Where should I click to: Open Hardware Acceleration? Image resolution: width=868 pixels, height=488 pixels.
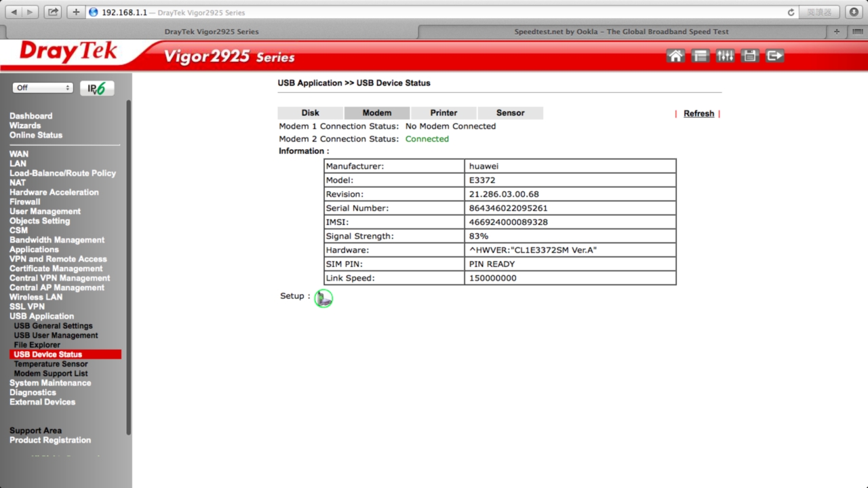pos(54,192)
